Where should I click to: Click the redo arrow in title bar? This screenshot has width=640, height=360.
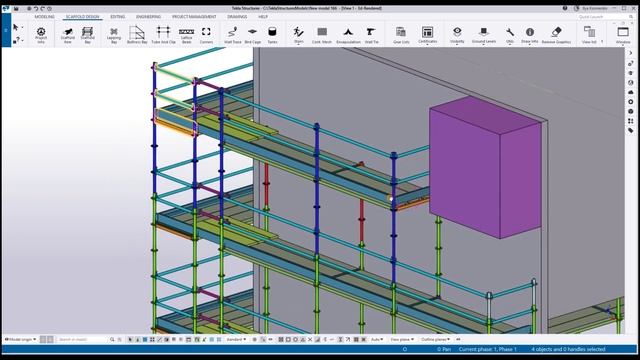pos(42,8)
